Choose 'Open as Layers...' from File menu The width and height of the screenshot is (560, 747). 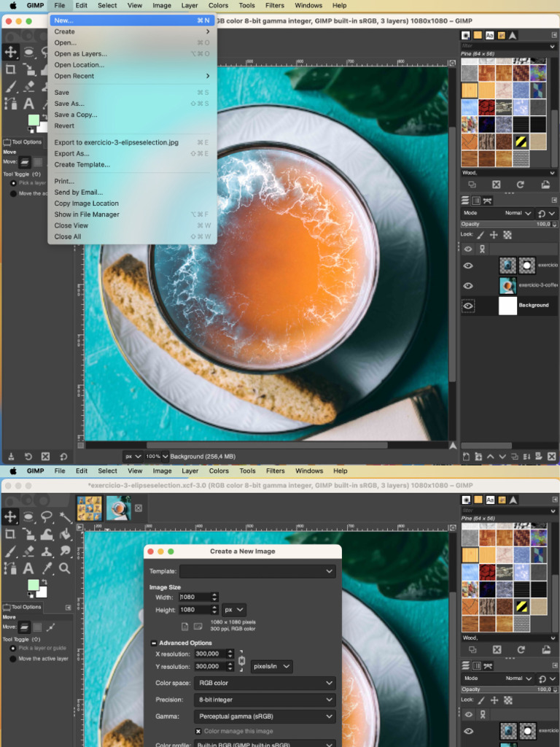(x=133, y=54)
